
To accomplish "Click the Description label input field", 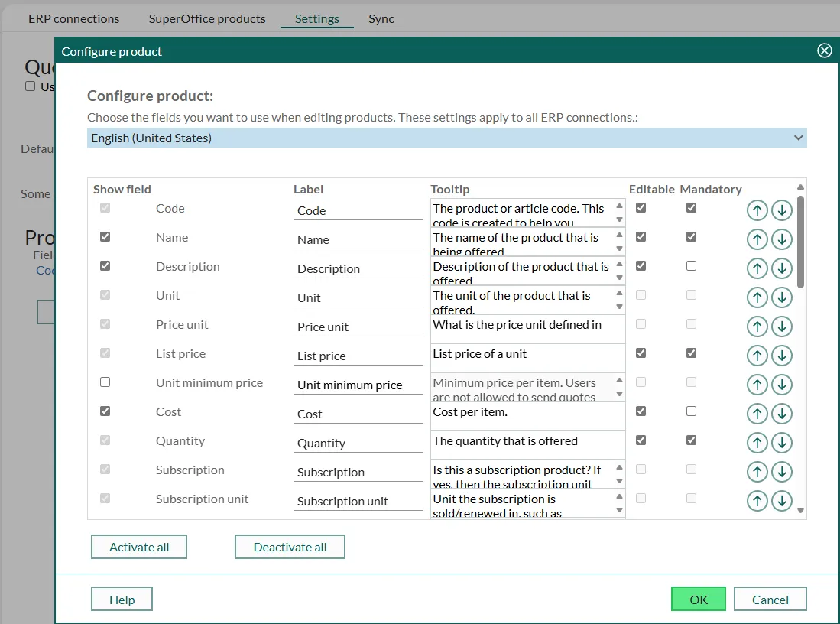I will 358,269.
